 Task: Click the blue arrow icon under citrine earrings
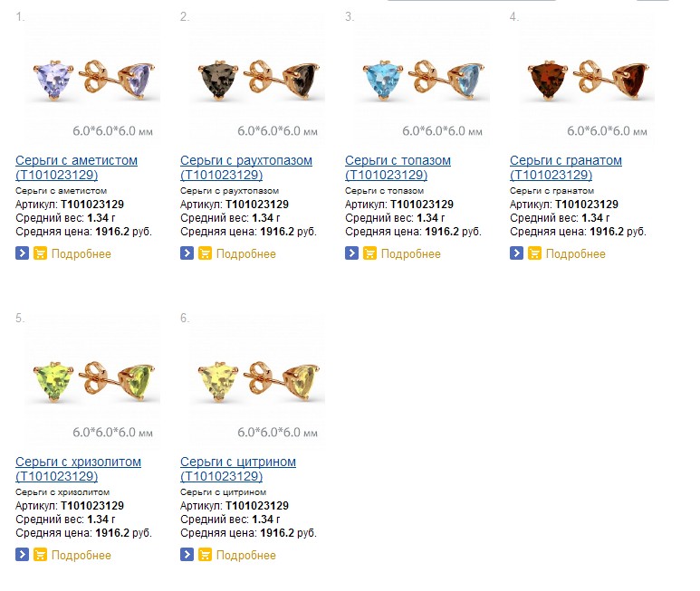click(187, 555)
